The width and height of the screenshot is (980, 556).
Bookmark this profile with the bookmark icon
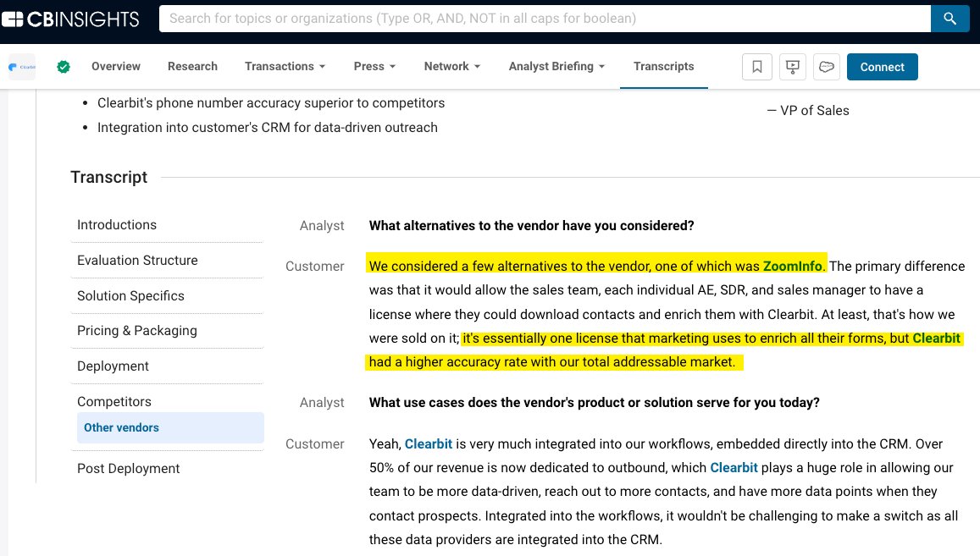(x=757, y=67)
